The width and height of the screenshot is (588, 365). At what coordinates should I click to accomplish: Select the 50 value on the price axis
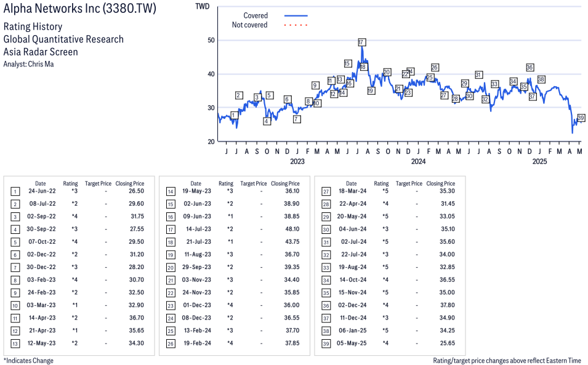tap(211, 40)
